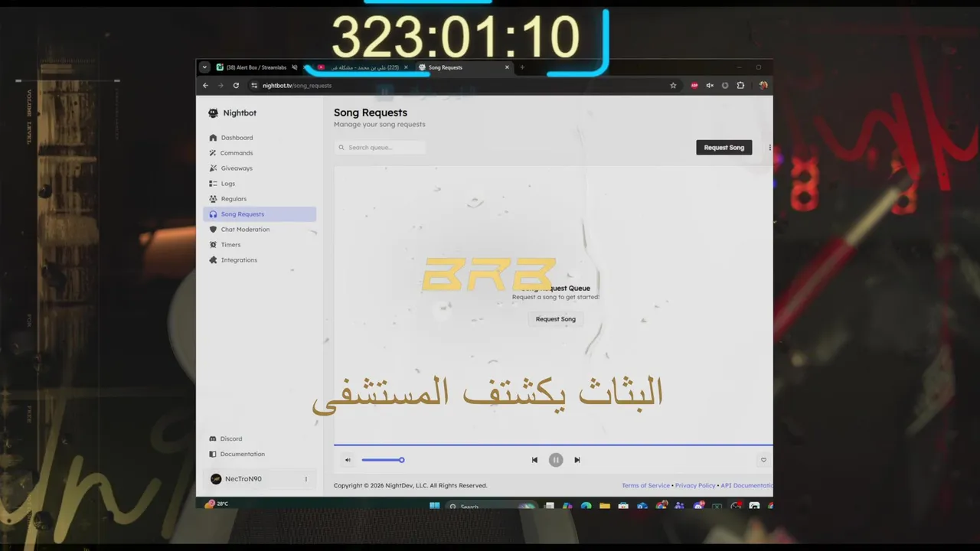
Task: Click the heart favorite icon
Action: click(763, 460)
